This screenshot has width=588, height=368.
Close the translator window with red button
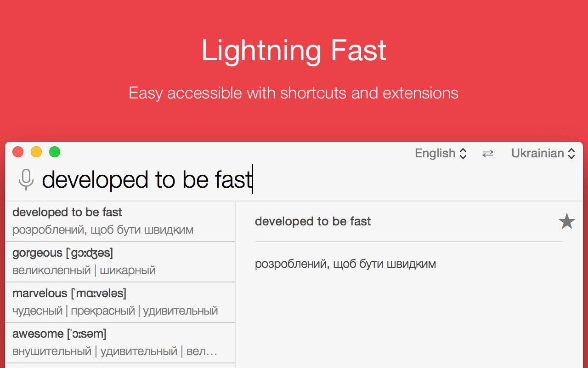(x=18, y=152)
